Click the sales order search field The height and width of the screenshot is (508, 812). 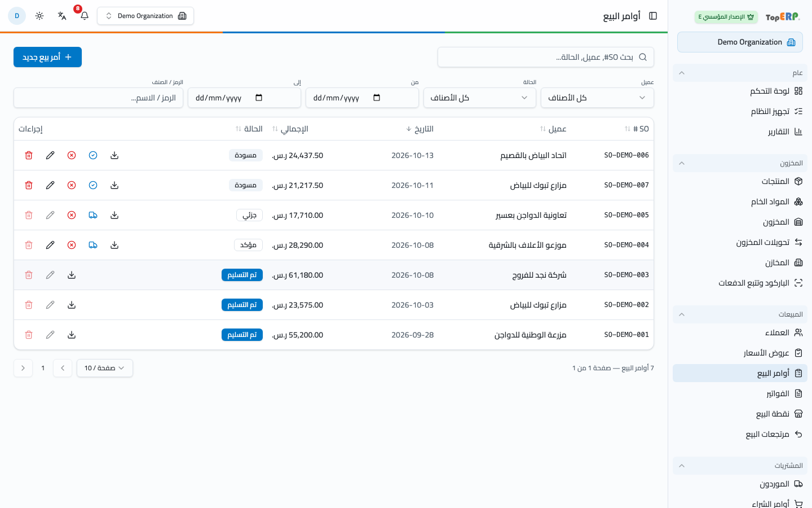click(x=546, y=57)
